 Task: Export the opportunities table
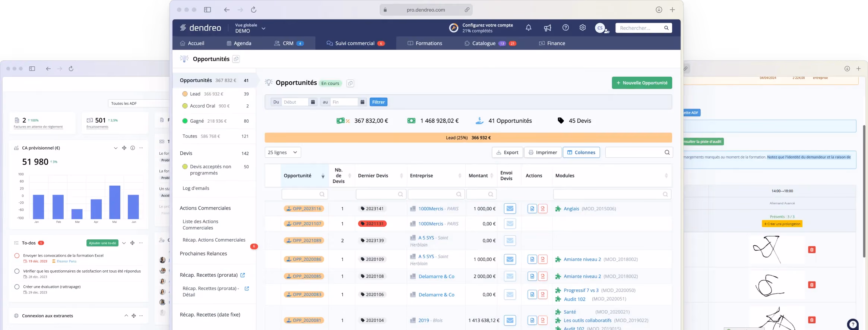[x=507, y=153]
